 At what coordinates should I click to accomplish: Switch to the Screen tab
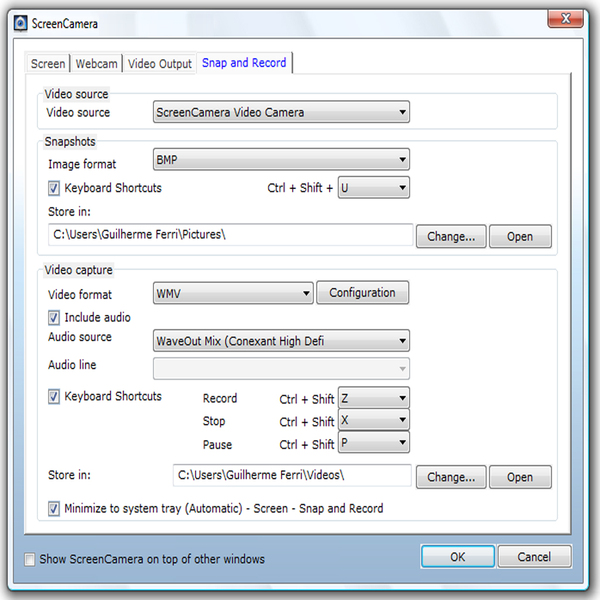[x=48, y=64]
